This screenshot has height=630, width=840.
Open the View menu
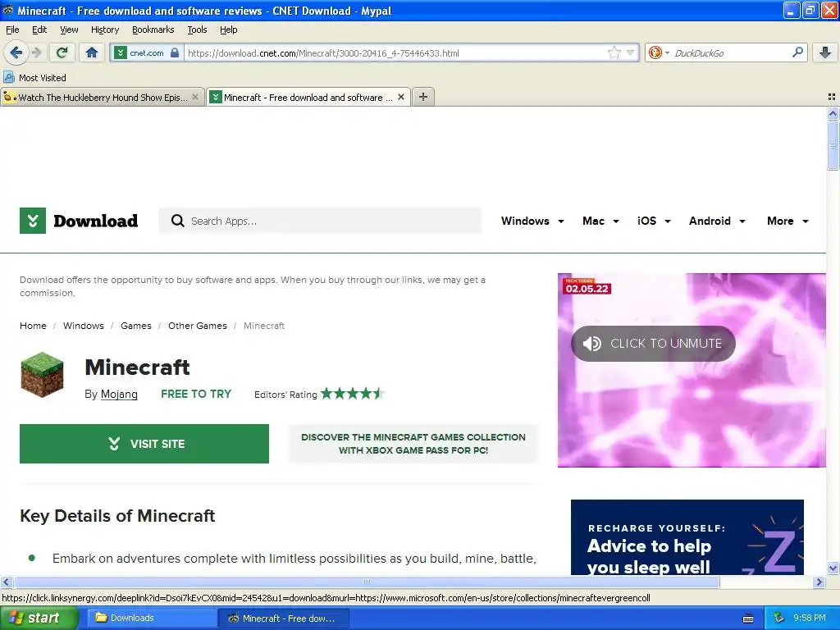[x=69, y=30]
